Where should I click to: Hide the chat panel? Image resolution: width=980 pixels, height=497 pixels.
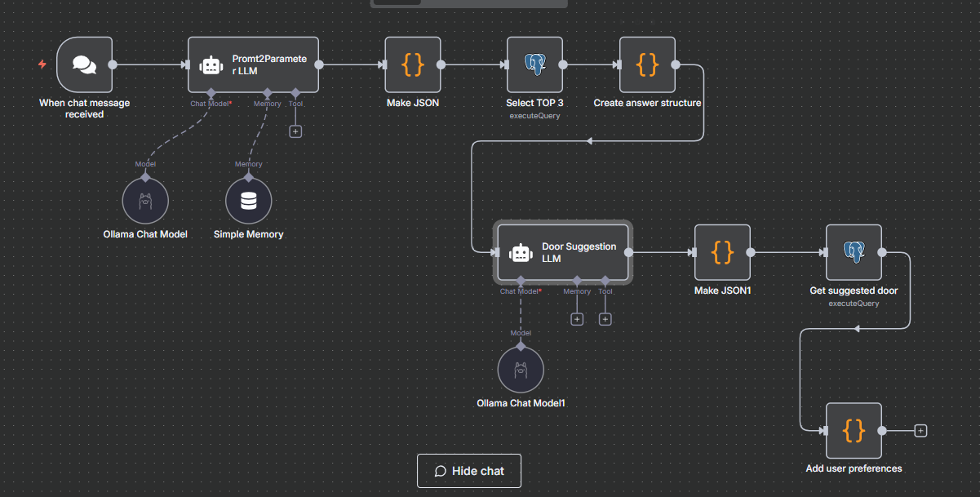coord(469,471)
